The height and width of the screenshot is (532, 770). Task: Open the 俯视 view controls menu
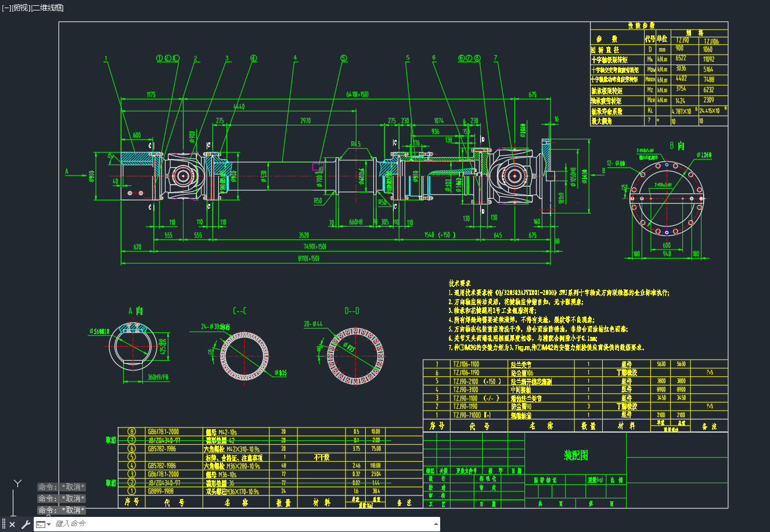pyautogui.click(x=20, y=8)
